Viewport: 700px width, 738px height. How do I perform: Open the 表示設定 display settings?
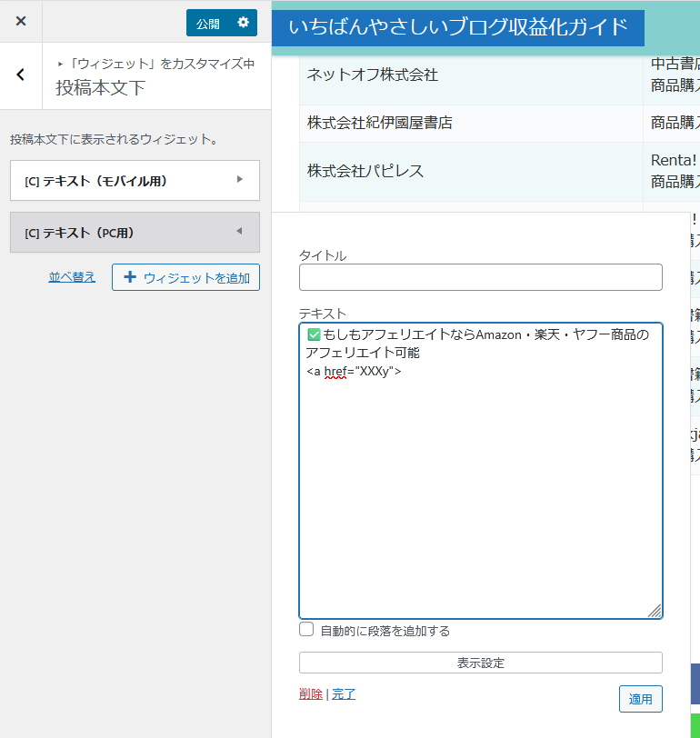tap(480, 663)
